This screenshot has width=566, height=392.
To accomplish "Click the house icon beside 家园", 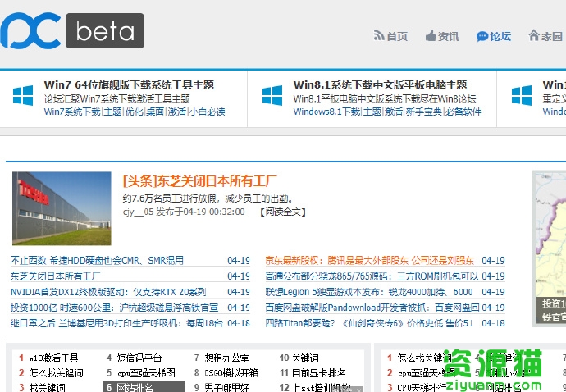I will (534, 35).
